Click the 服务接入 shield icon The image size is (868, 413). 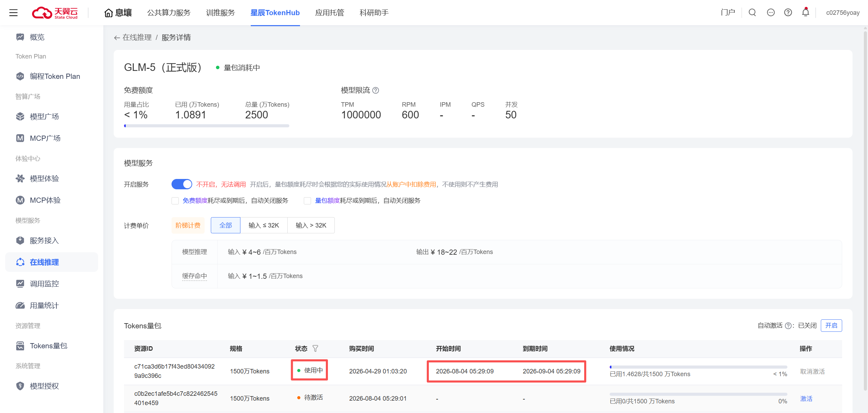pos(20,241)
